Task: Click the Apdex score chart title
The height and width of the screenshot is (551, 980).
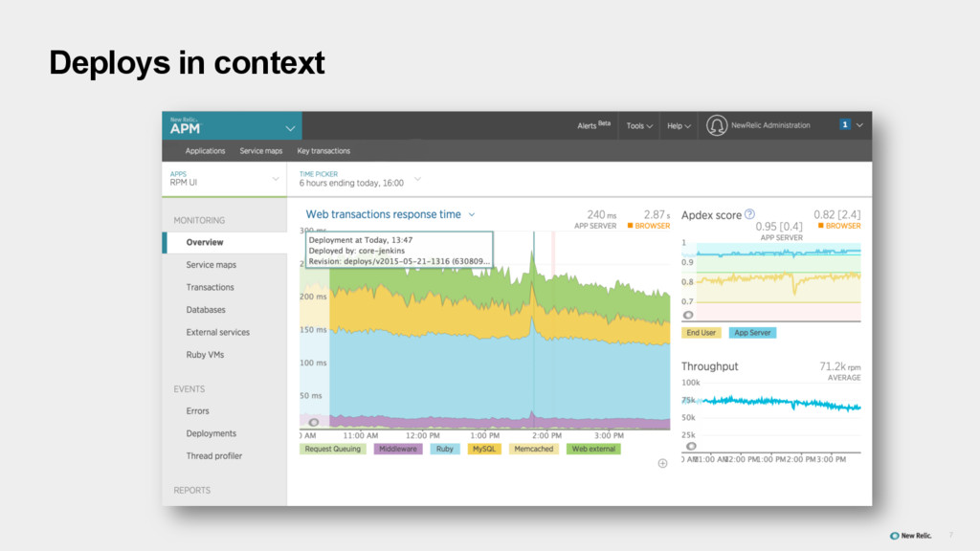Action: [711, 215]
